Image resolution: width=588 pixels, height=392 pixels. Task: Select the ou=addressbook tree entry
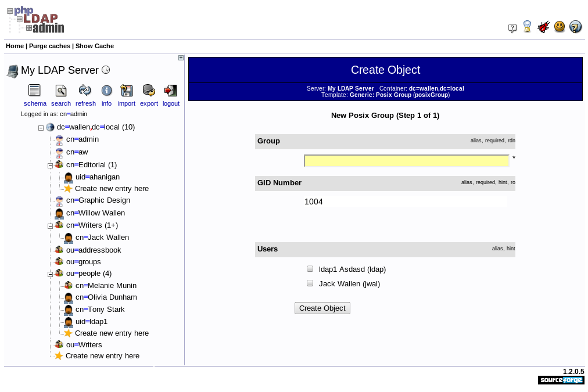pos(93,250)
